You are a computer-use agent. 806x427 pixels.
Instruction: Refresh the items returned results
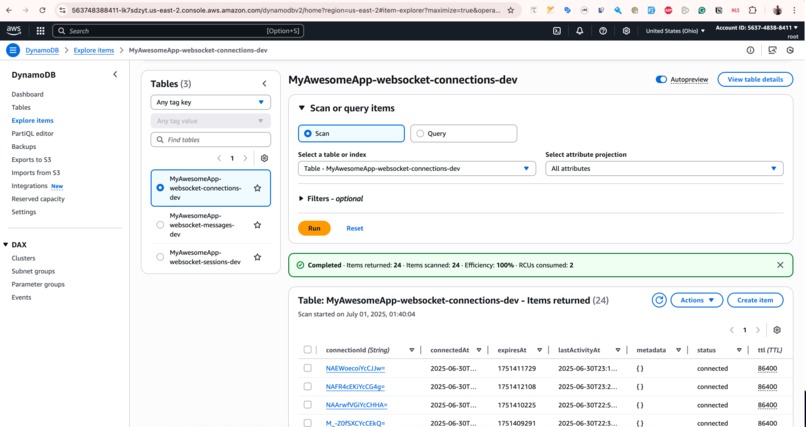659,300
